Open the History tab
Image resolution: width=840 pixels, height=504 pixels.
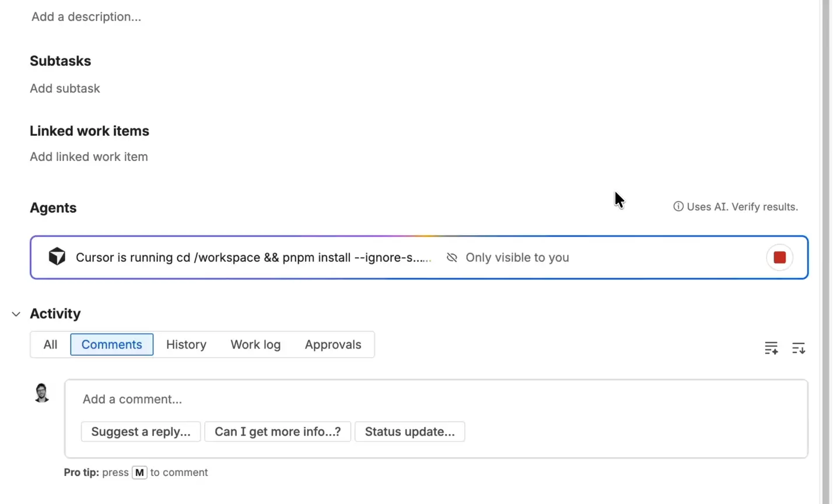pos(186,344)
